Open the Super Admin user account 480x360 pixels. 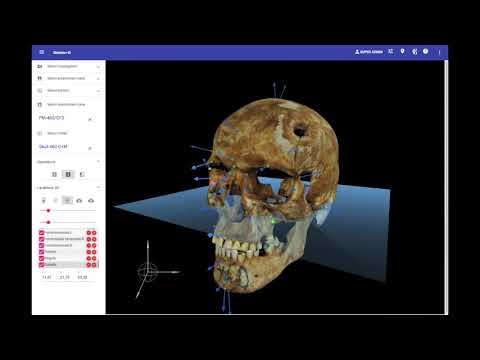point(369,52)
